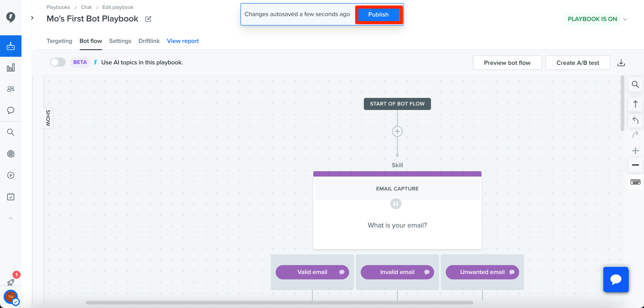Image resolution: width=644 pixels, height=308 pixels.
Task: Open the View report link
Action: point(183,41)
